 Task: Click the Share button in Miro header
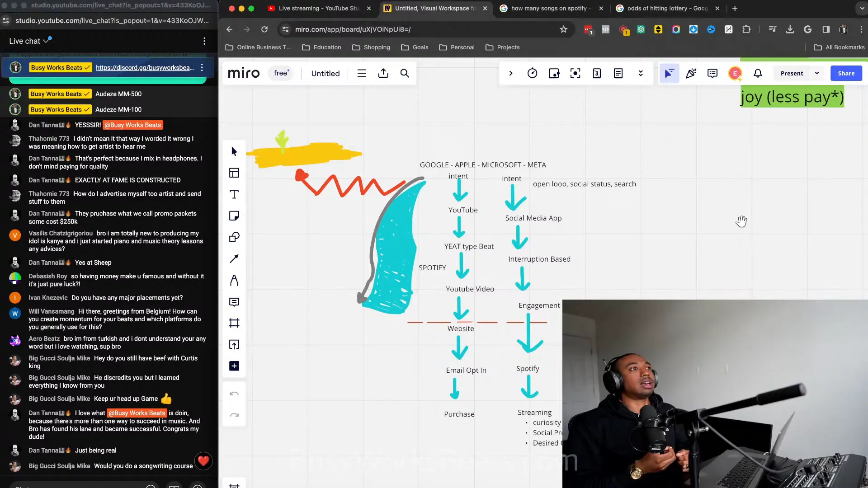845,73
